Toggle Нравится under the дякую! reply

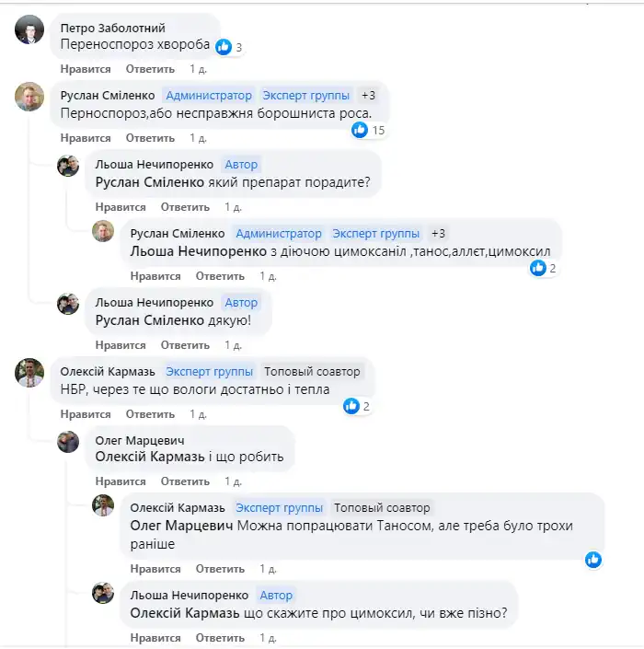pyautogui.click(x=121, y=345)
